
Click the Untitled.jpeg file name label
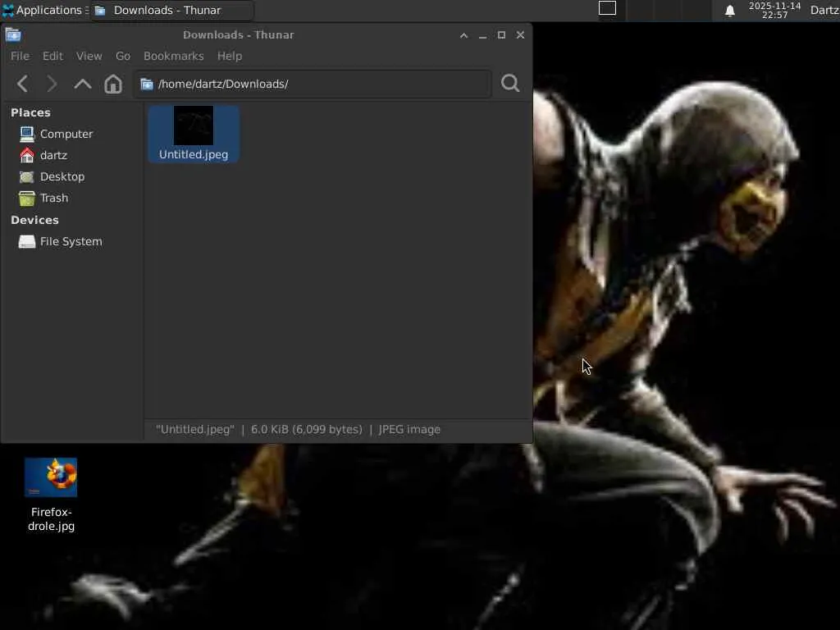[x=194, y=154]
